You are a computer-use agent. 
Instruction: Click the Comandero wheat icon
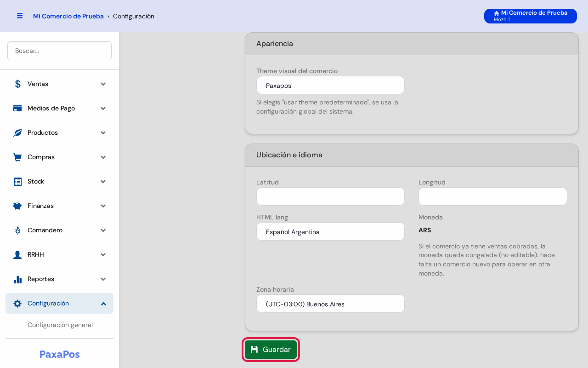[17, 230]
